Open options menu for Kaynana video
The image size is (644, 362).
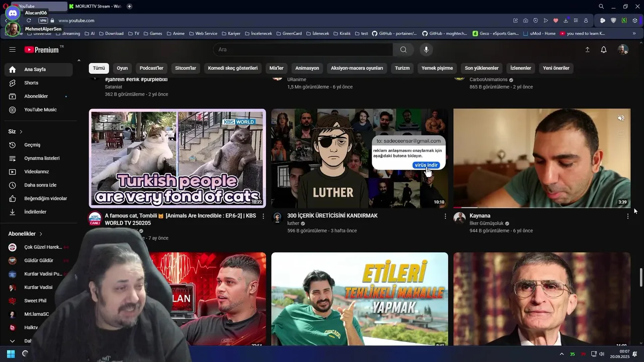click(627, 216)
